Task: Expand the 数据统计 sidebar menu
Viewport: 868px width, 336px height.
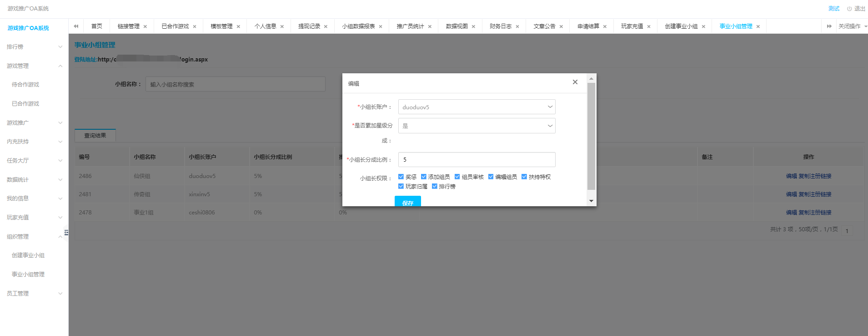Action: pyautogui.click(x=34, y=180)
